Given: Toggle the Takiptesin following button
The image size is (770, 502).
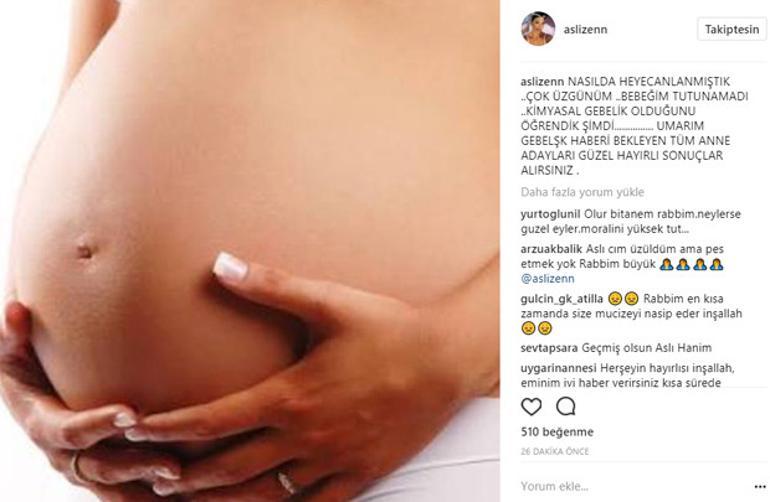Looking at the screenshot, I should tap(732, 29).
